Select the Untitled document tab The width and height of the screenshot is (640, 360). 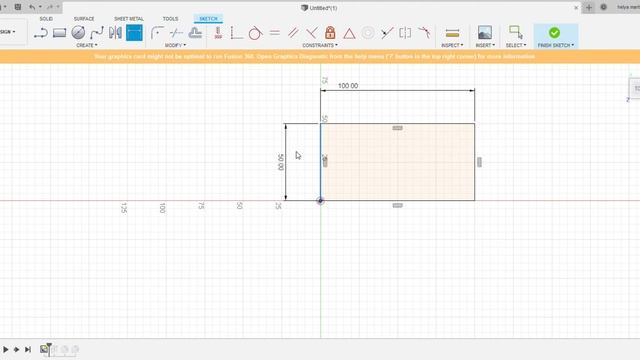click(x=319, y=8)
